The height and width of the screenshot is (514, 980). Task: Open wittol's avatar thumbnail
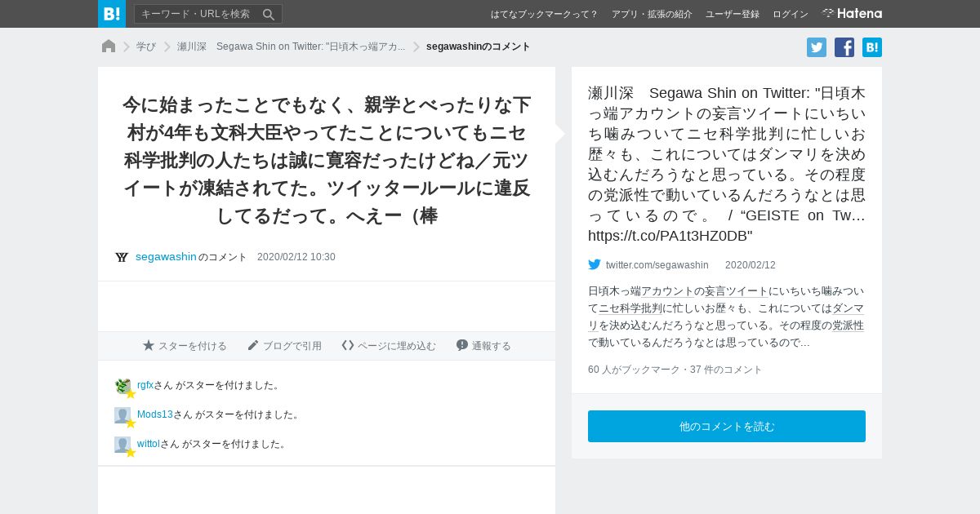click(x=122, y=445)
